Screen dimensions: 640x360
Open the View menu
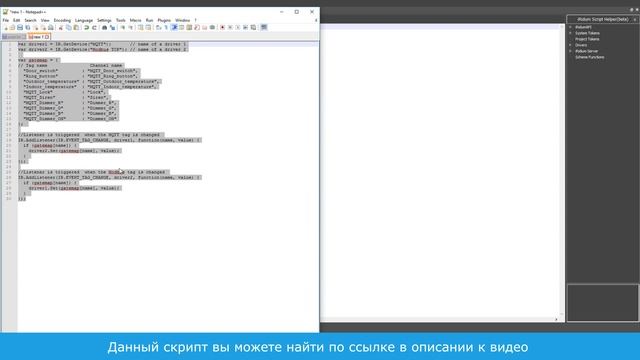tap(45, 20)
